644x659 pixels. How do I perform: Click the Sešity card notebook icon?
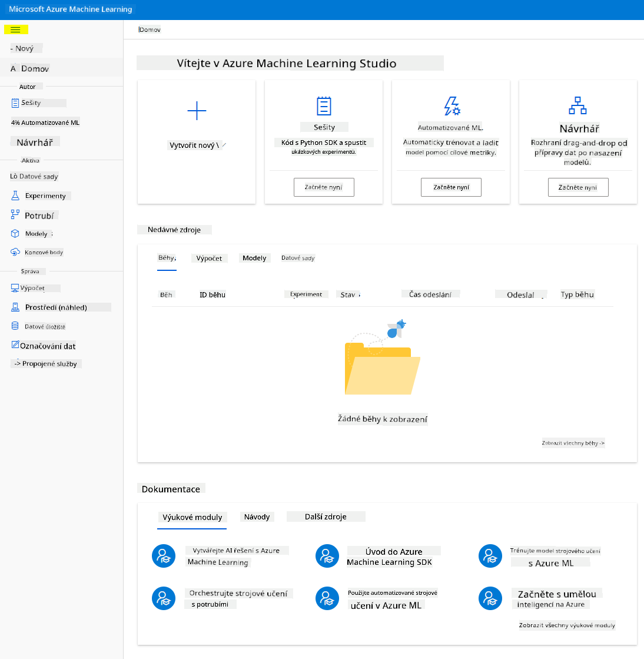pyautogui.click(x=324, y=106)
